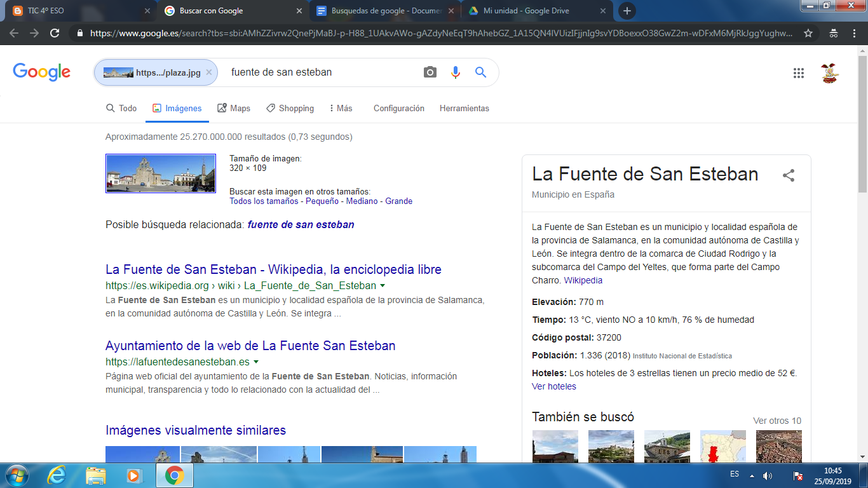Viewport: 868px width, 488px height.
Task: Search by image with the camera icon
Action: coord(430,72)
